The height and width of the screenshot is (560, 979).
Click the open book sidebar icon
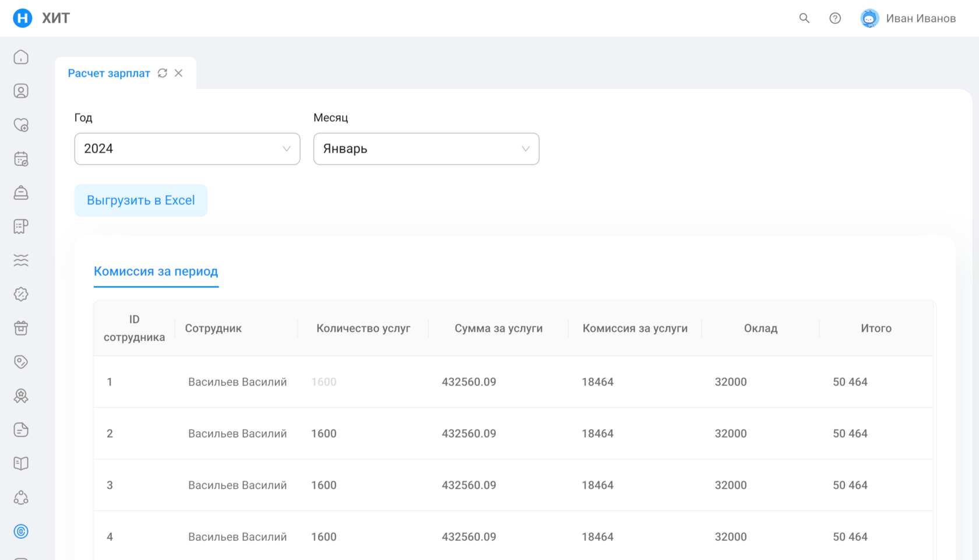pyautogui.click(x=21, y=464)
